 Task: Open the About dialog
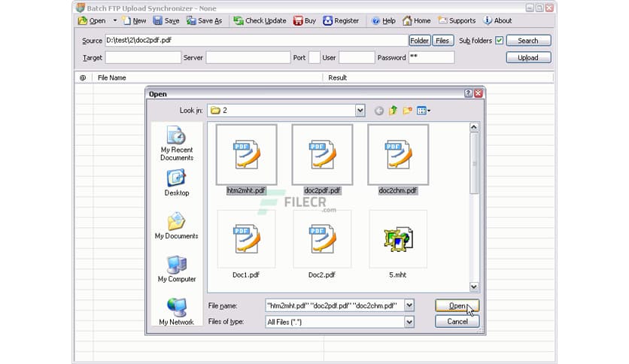click(497, 20)
